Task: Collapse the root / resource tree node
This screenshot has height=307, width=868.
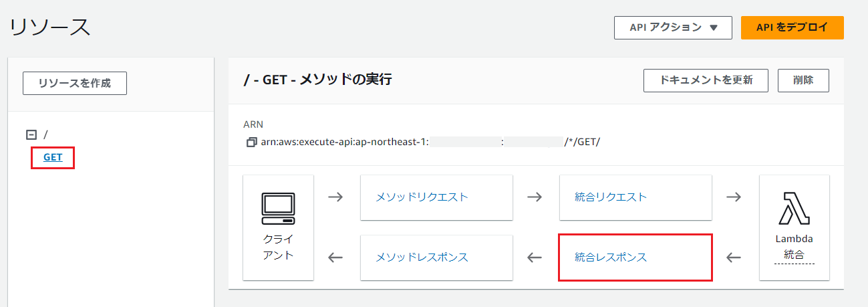Action: [x=31, y=134]
